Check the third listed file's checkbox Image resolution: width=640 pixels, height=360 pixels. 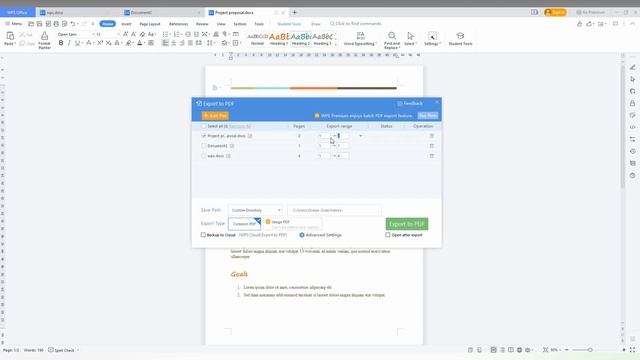[204, 156]
